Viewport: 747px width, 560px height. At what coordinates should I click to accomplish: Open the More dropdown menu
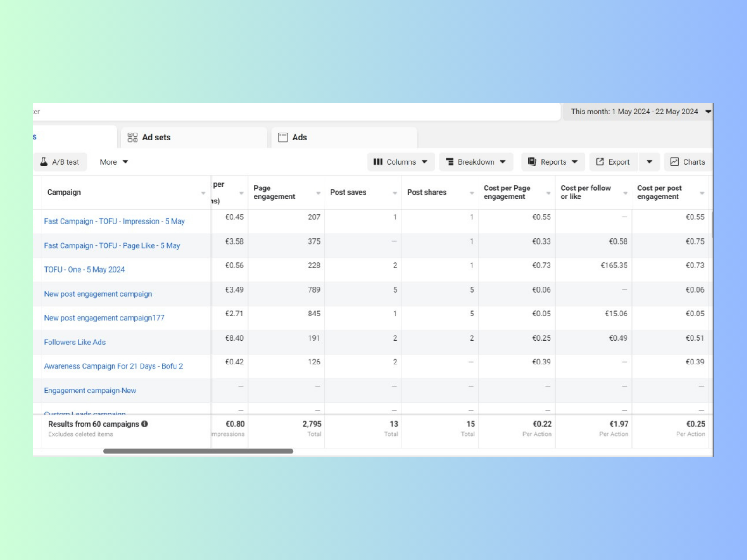(114, 162)
